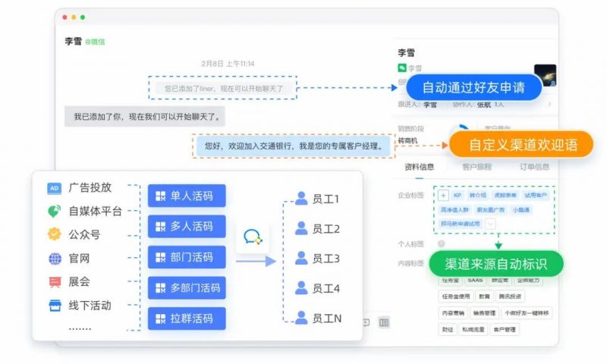Screen dimensions: 607x364
Task: Select the 员工2 person icon
Action: coord(300,228)
